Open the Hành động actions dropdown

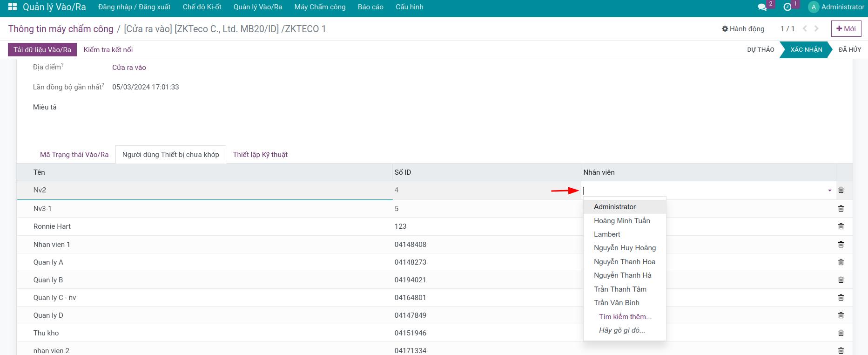(743, 29)
